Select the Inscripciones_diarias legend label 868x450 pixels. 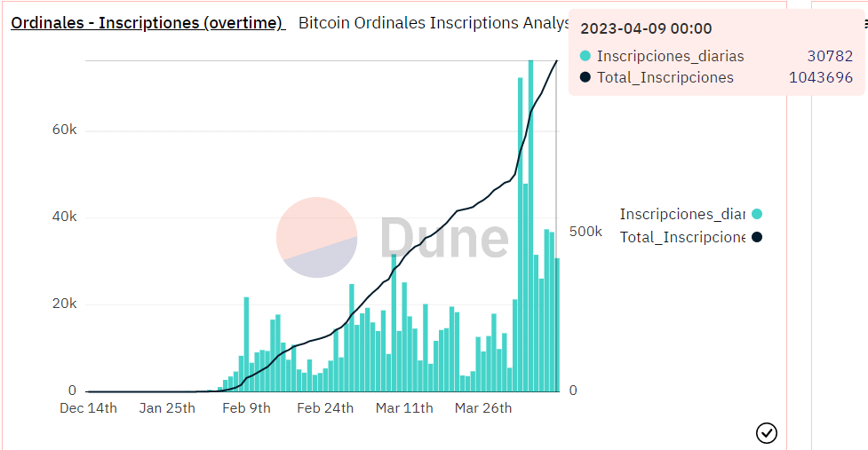point(682,214)
